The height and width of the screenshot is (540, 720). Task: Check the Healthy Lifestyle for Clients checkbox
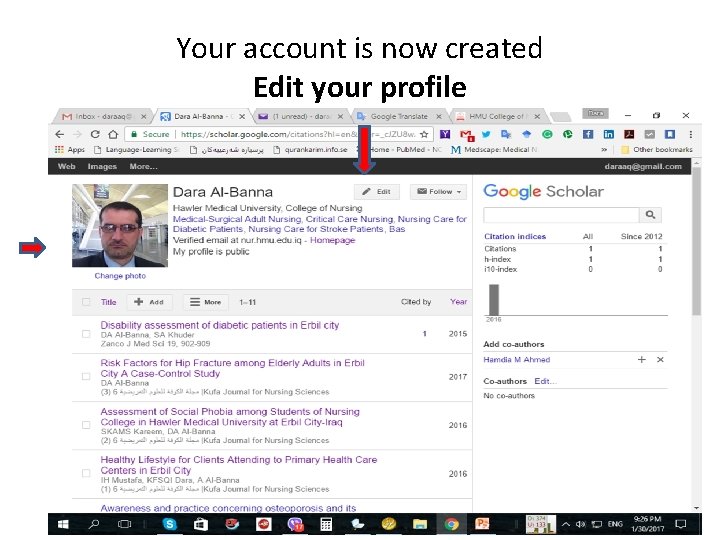(86, 473)
